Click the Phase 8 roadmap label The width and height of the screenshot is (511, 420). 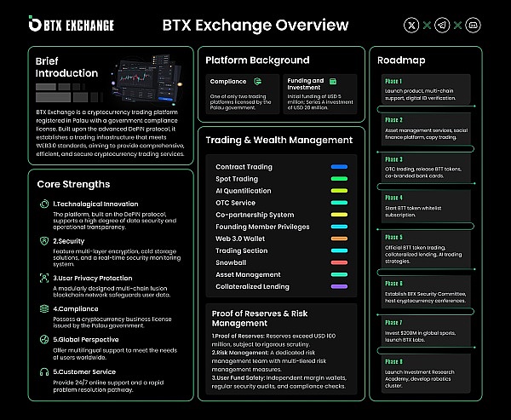coord(393,361)
